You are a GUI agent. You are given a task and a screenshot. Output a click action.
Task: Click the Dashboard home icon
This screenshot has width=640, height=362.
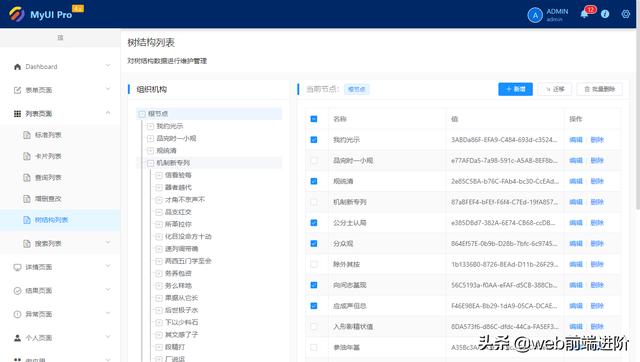pyautogui.click(x=17, y=67)
